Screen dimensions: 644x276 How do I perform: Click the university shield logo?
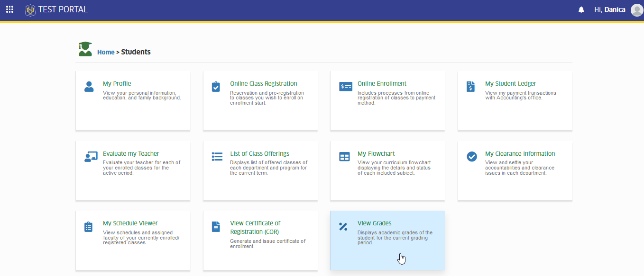(x=30, y=9)
